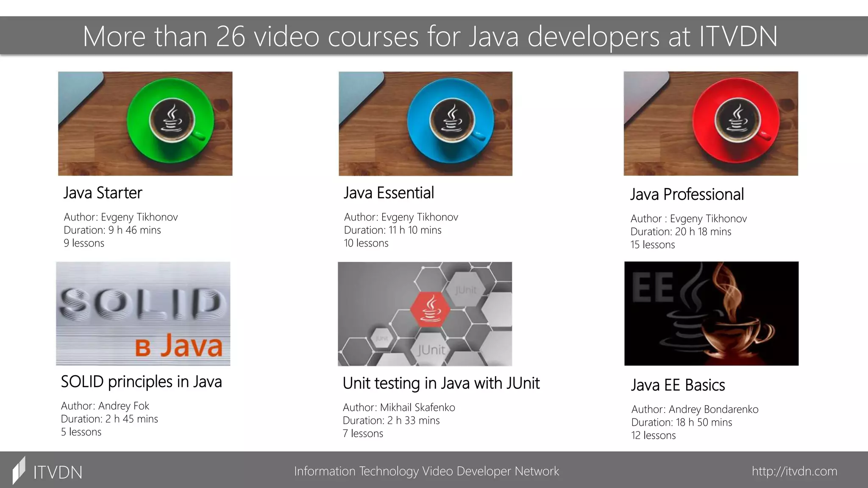Click 'Information Technology Video Developer Network' text
The height and width of the screenshot is (488, 868).
pyautogui.click(x=426, y=471)
